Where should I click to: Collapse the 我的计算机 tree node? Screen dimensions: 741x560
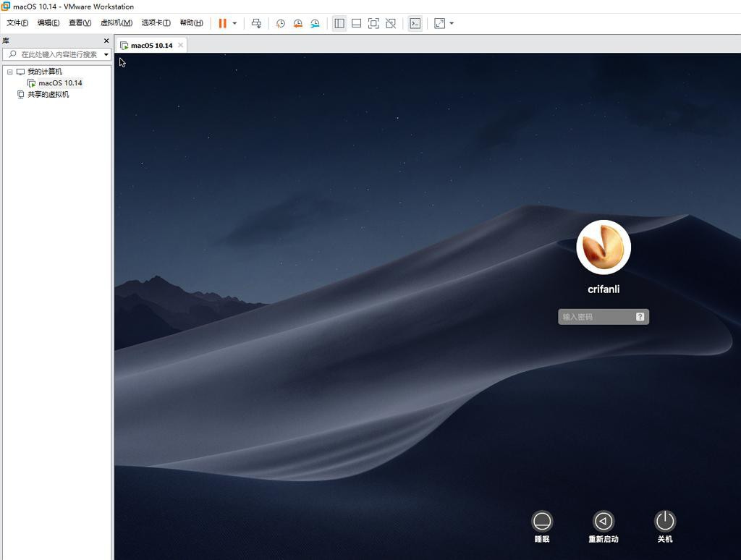9,72
